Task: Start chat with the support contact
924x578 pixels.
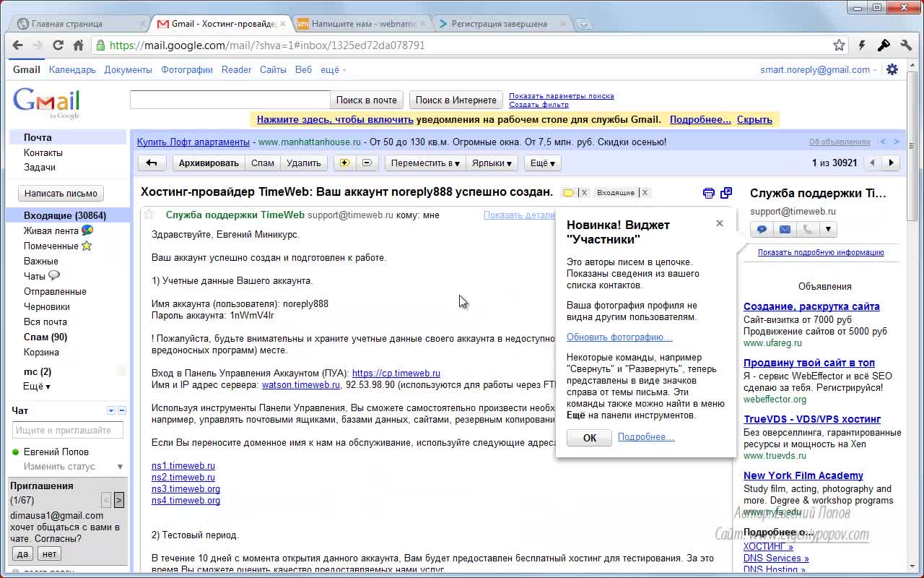Action: click(x=762, y=230)
